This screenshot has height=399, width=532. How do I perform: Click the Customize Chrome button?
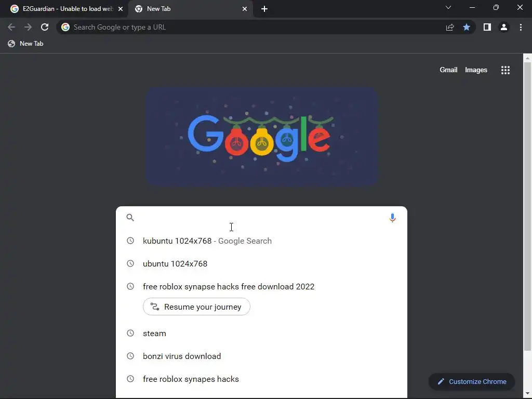click(472, 382)
